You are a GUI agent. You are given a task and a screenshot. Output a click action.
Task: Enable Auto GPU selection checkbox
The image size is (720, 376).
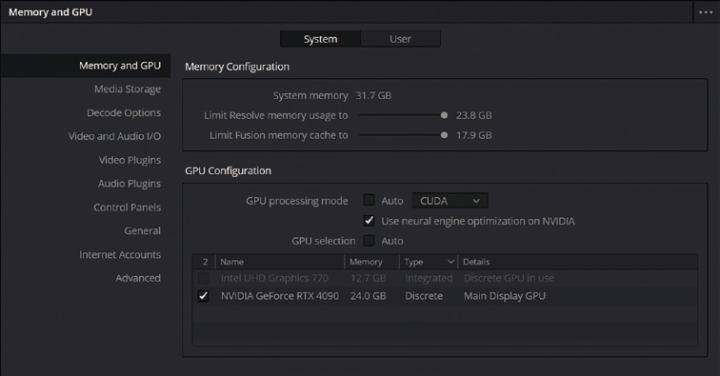pyautogui.click(x=369, y=241)
